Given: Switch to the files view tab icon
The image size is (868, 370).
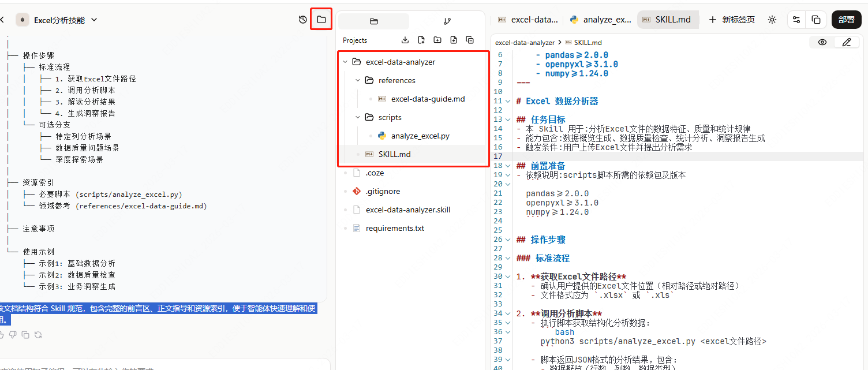Looking at the screenshot, I should coord(373,21).
